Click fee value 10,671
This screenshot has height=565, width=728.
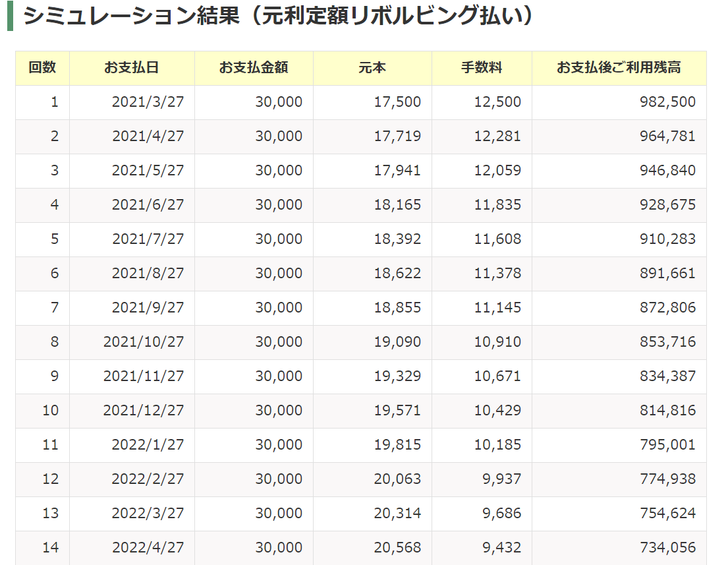(497, 376)
